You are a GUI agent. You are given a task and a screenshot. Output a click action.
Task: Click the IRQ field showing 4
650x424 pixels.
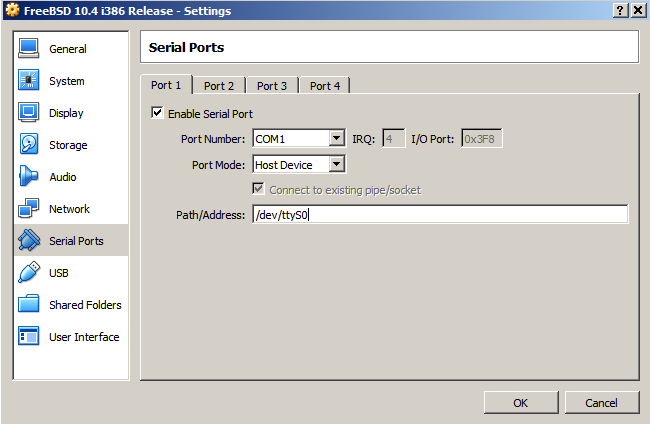coord(393,138)
